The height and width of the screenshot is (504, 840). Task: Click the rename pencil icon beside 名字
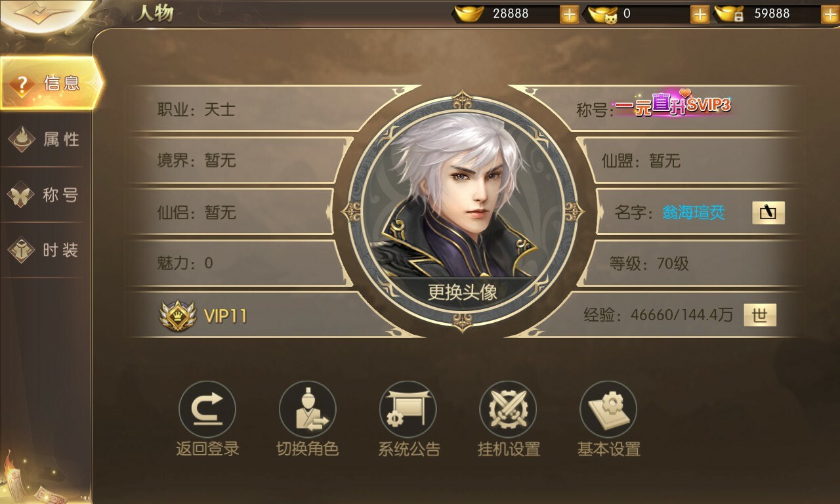768,213
